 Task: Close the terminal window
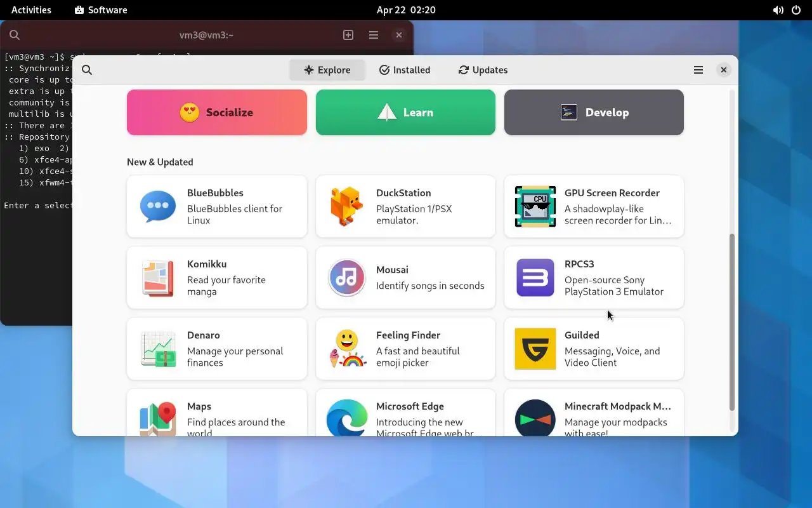[398, 35]
